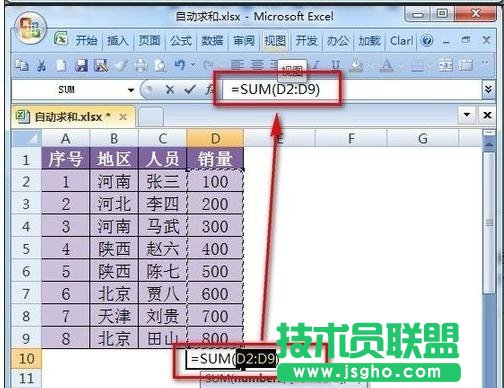The image size is (504, 388).
Task: Close the 自动求和.xlsx document tab
Action: point(123,117)
